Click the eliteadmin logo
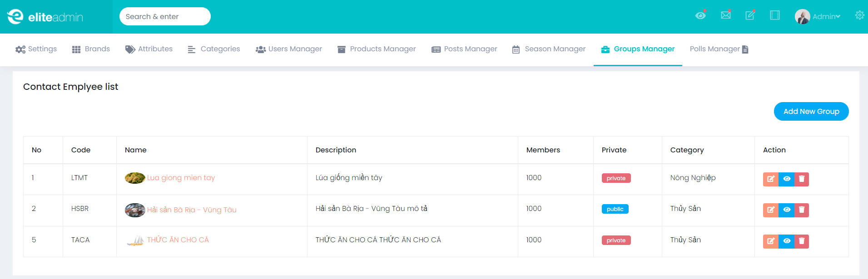The image size is (868, 279). [45, 17]
